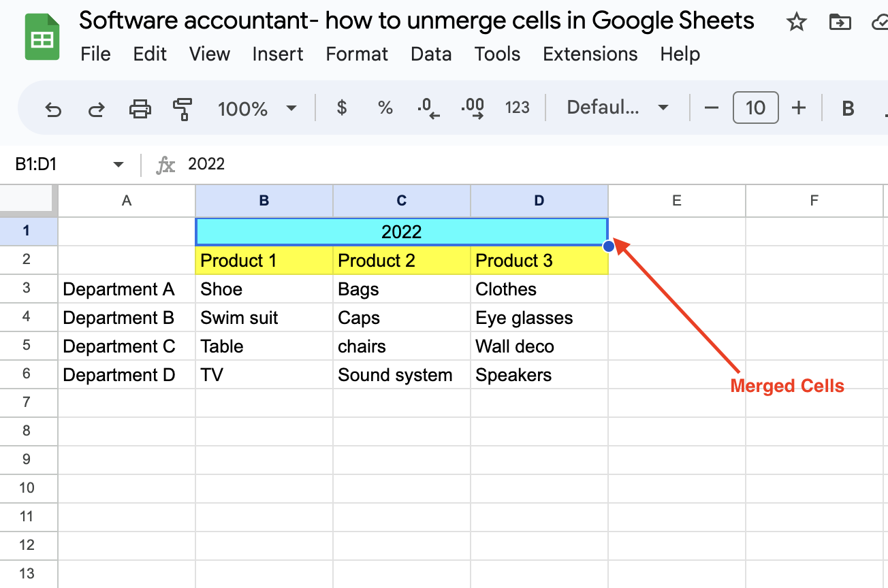The image size is (888, 588).
Task: Activate the paint format tool
Action: pyautogui.click(x=183, y=109)
